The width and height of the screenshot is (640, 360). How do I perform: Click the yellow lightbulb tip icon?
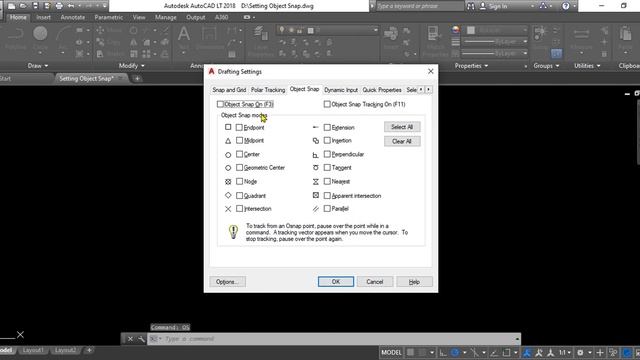233,232
